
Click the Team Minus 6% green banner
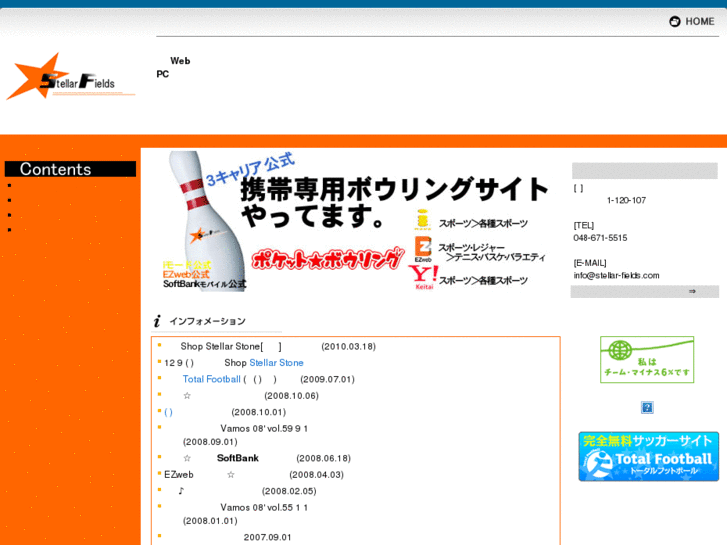click(x=647, y=359)
